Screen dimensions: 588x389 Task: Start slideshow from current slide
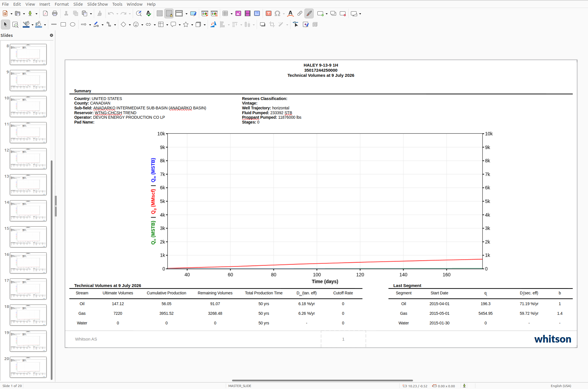[x=214, y=14]
